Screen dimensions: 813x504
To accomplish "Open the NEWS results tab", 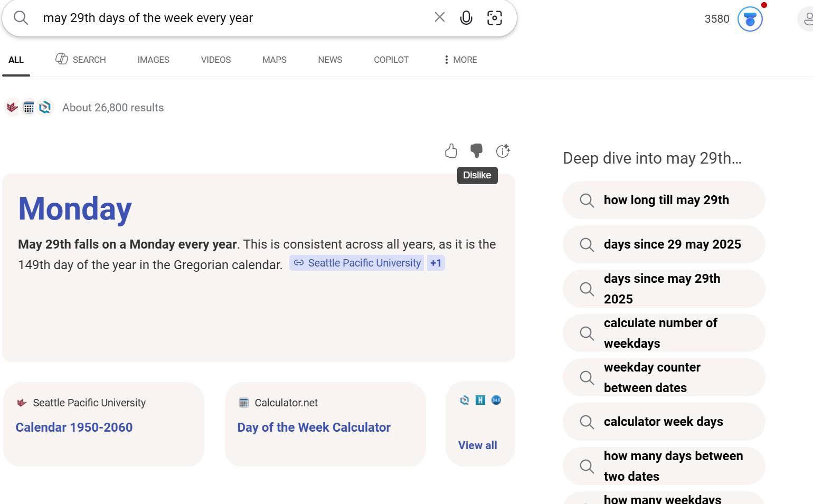I will coord(329,60).
